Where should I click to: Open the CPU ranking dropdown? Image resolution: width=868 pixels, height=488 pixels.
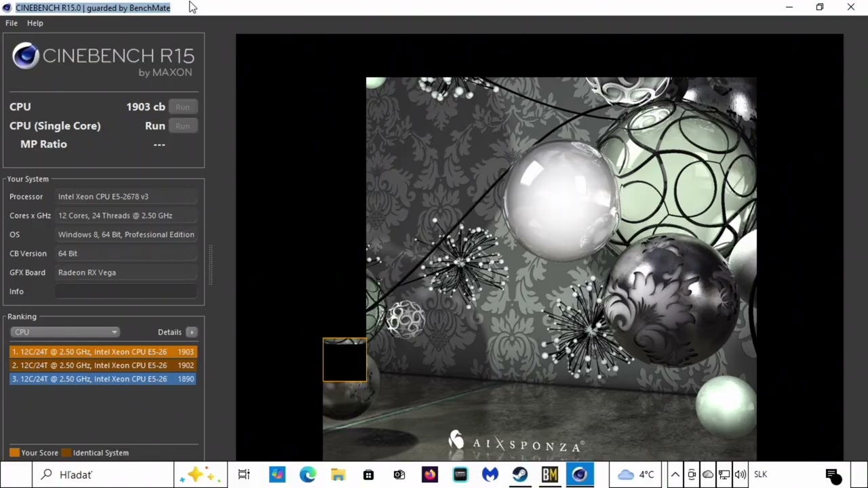(65, 332)
